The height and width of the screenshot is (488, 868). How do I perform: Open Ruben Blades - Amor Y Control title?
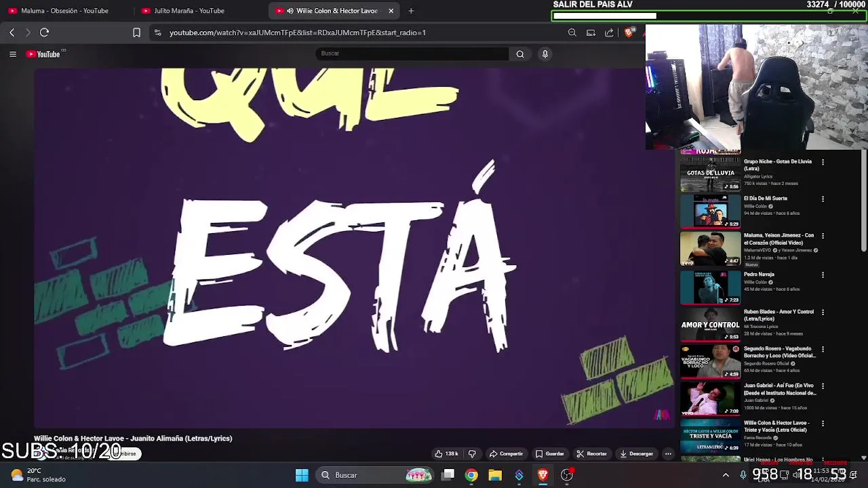click(x=778, y=315)
